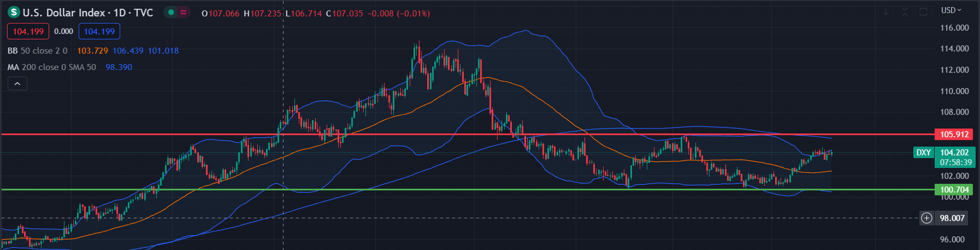Click the pink approximate-data indicator icon
Viewport: 980px width, 250px height.
coord(184,13)
